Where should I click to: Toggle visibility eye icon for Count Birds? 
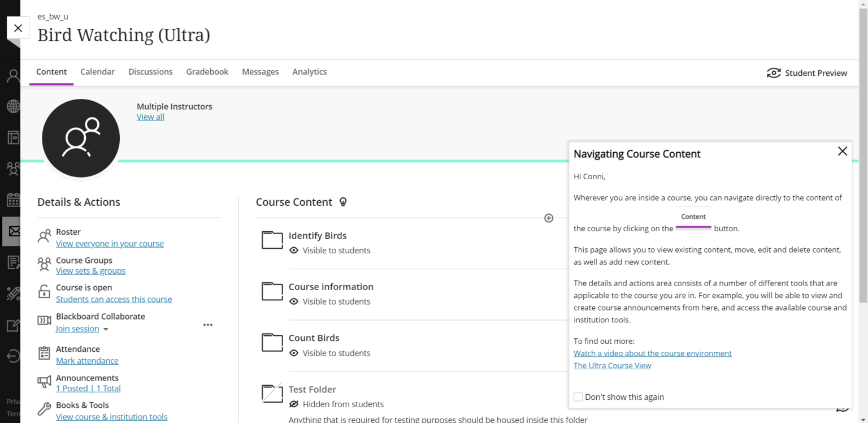[x=294, y=353]
